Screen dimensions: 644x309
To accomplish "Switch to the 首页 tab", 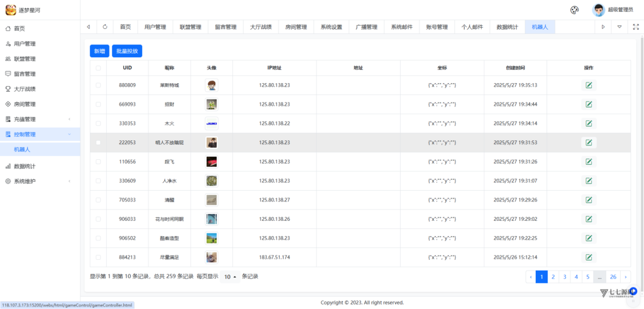I will [125, 27].
